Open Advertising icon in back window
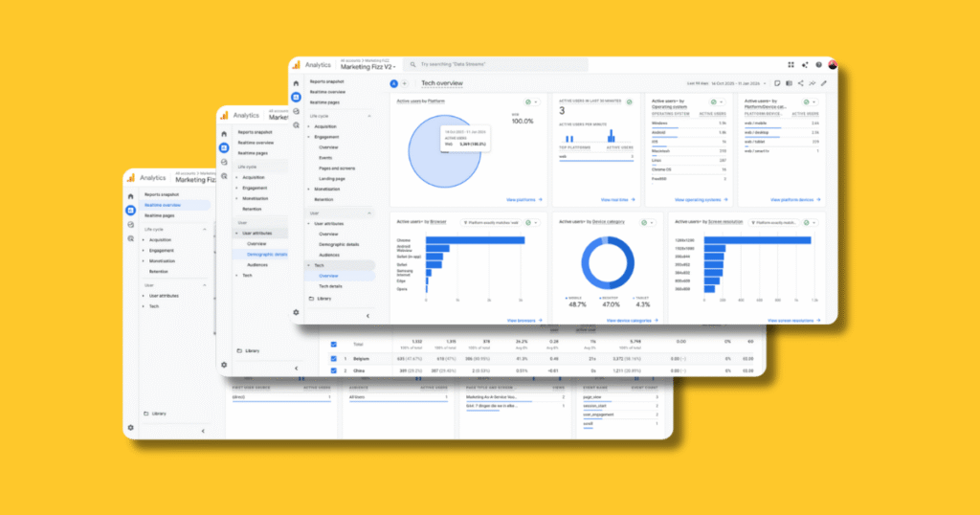980x515 pixels. tap(130, 238)
